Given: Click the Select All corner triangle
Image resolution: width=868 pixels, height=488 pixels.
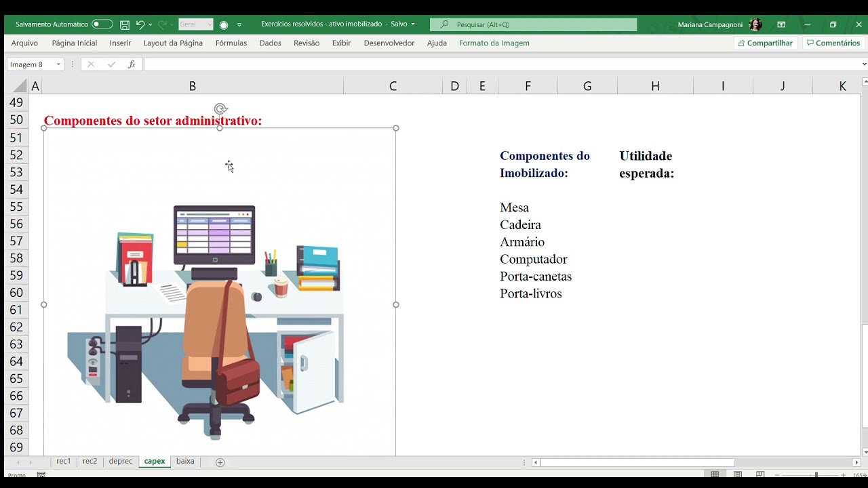Looking at the screenshot, I should click(20, 86).
